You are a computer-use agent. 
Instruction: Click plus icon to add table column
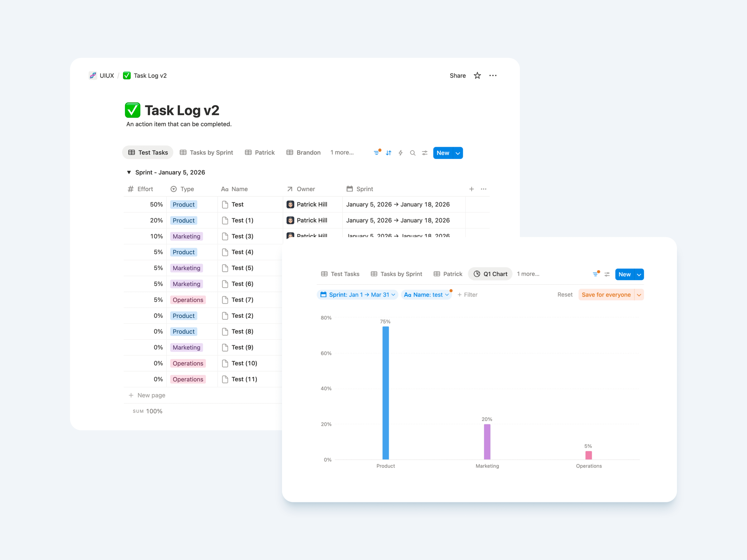[471, 189]
